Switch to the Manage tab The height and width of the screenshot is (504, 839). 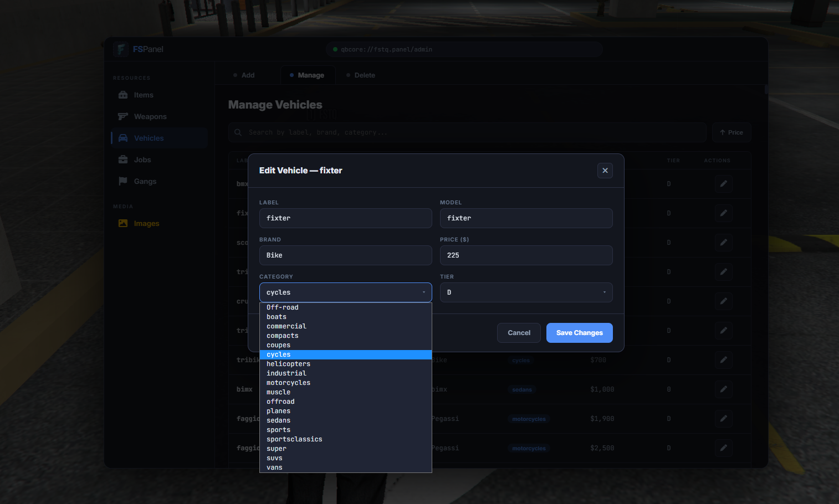point(307,75)
